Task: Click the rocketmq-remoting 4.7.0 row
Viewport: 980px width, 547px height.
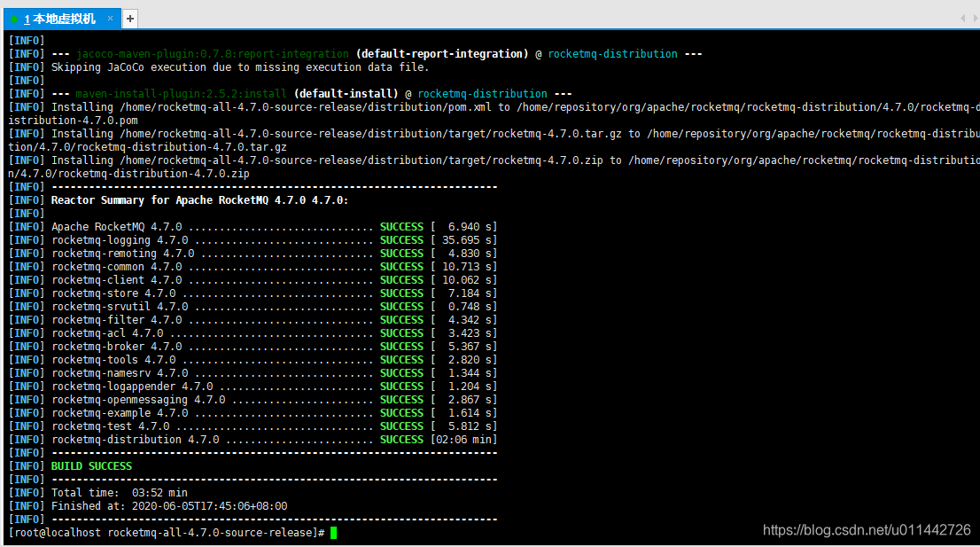Action: pyautogui.click(x=253, y=254)
